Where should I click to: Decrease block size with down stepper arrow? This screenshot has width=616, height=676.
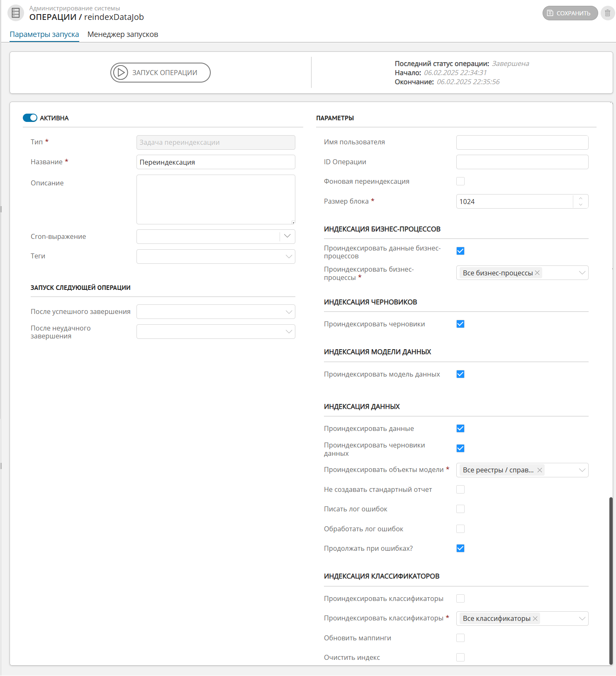[581, 205]
